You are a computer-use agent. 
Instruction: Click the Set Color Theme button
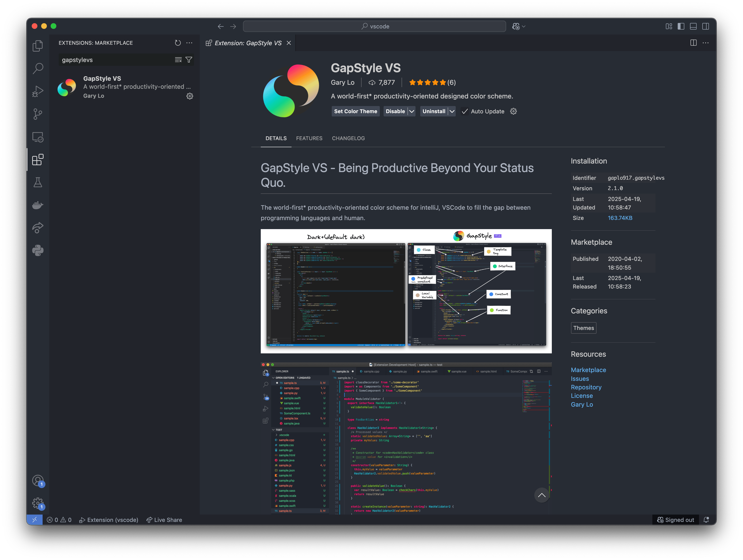pyautogui.click(x=355, y=111)
